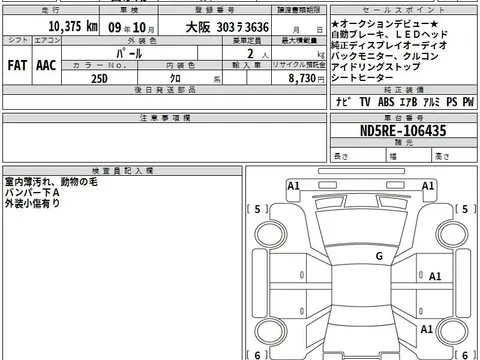This screenshot has width=480, height=360.
Task: Select the note 外装小傷有り
Action: point(32,203)
